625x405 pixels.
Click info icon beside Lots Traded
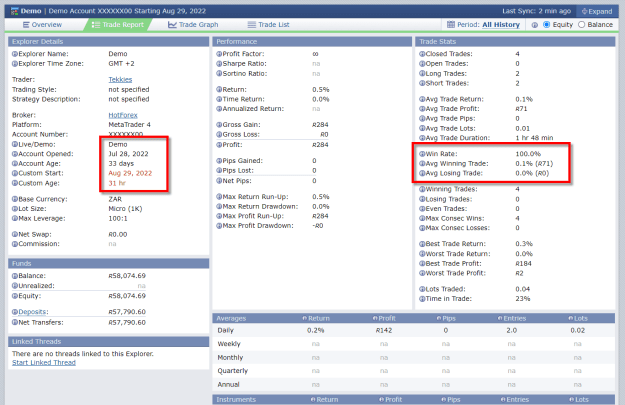click(x=422, y=289)
